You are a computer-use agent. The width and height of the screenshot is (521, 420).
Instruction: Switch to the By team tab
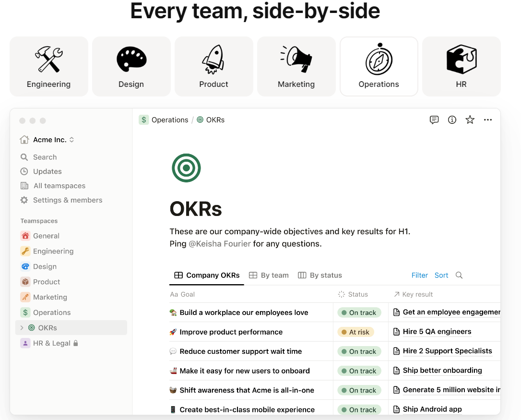tap(269, 275)
